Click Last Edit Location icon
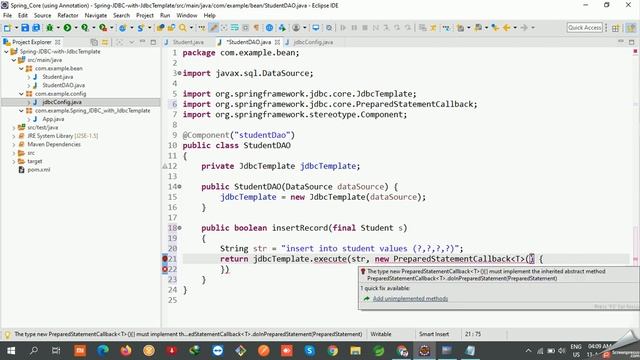The height and width of the screenshot is (360, 640). click(x=495, y=28)
